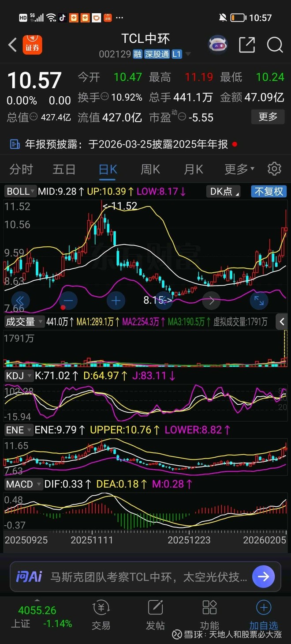291x644 pixels.
Task: Tap the TCL中环 stock title
Action: pos(145,39)
